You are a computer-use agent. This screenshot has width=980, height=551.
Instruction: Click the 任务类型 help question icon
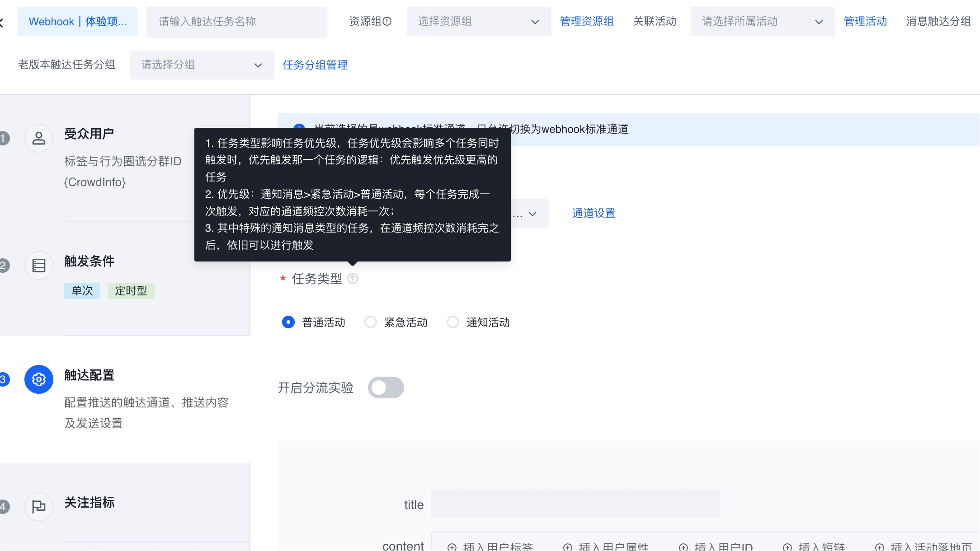point(353,279)
